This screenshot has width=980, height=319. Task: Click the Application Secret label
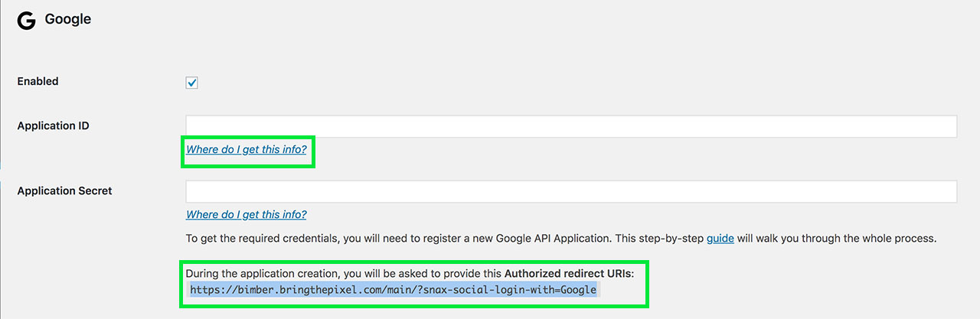coord(65,190)
